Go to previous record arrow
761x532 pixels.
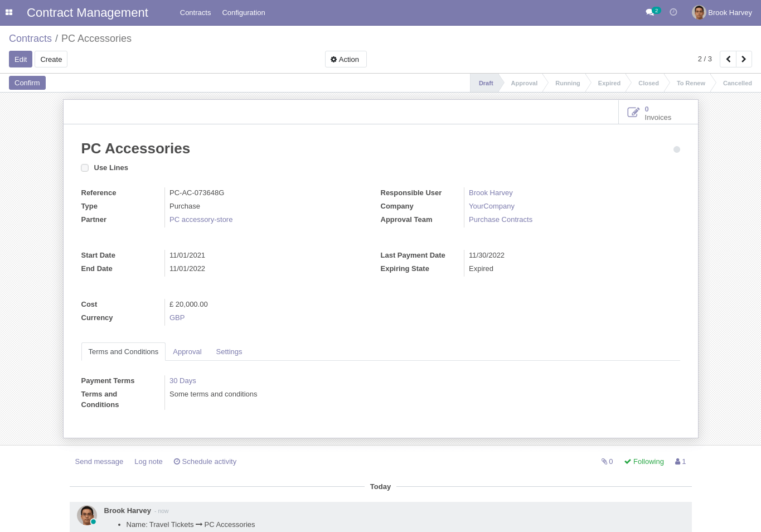click(728, 59)
